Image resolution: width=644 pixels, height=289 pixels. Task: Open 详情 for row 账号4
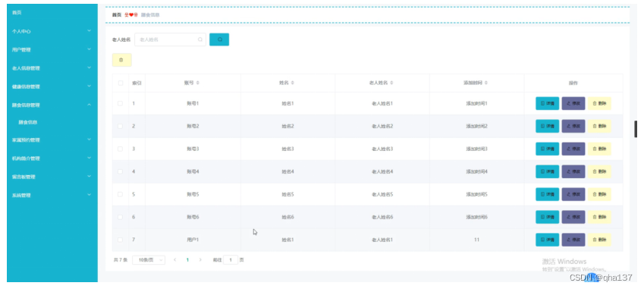coord(547,171)
